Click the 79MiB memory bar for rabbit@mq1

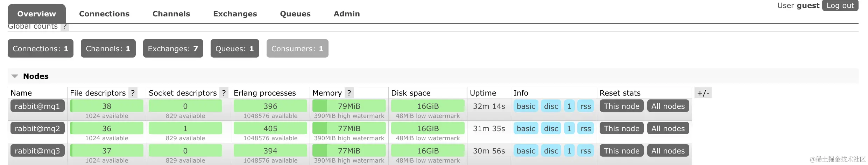tap(349, 106)
